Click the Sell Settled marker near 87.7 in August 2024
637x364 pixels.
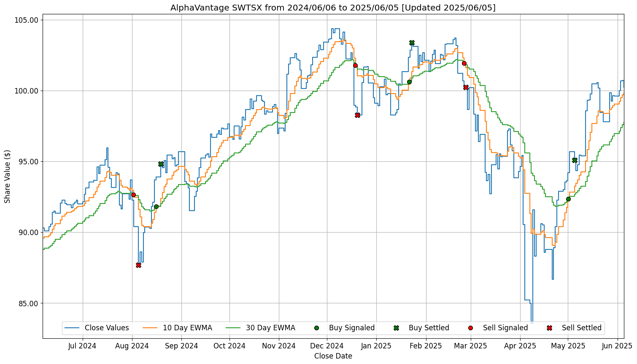pos(138,265)
